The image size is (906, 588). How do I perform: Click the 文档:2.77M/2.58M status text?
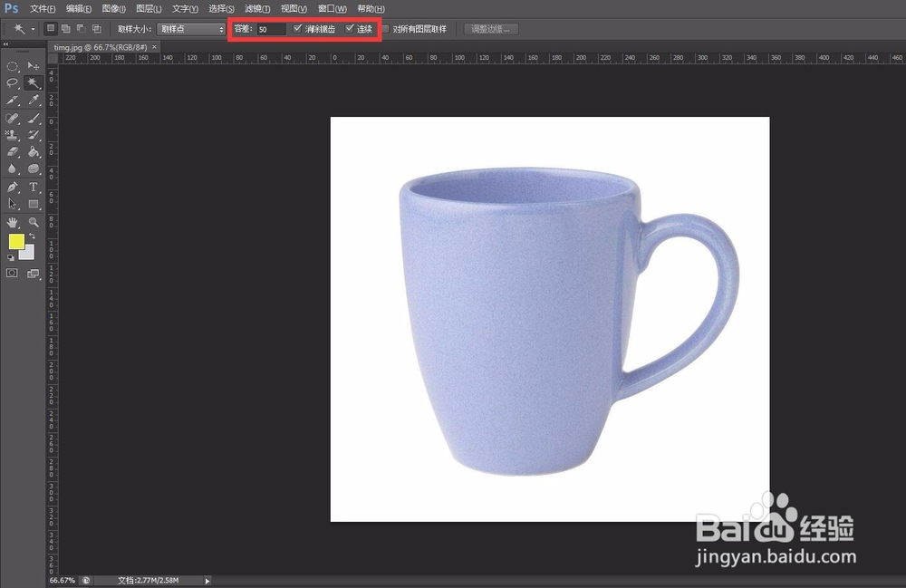[x=149, y=581]
